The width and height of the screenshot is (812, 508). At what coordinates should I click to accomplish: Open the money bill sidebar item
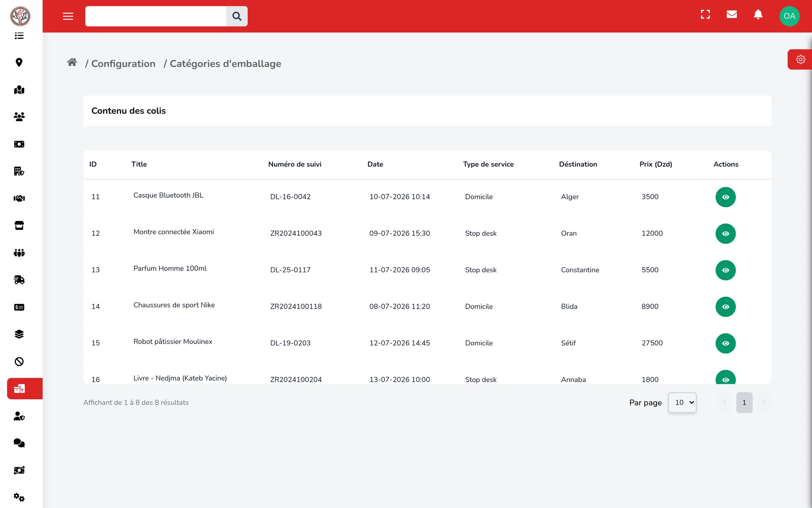click(x=19, y=144)
